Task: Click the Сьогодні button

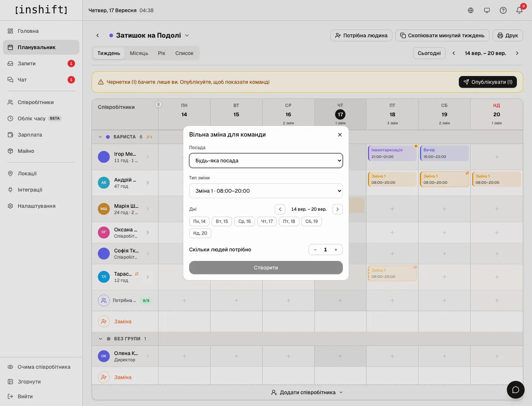Action: 429,53
